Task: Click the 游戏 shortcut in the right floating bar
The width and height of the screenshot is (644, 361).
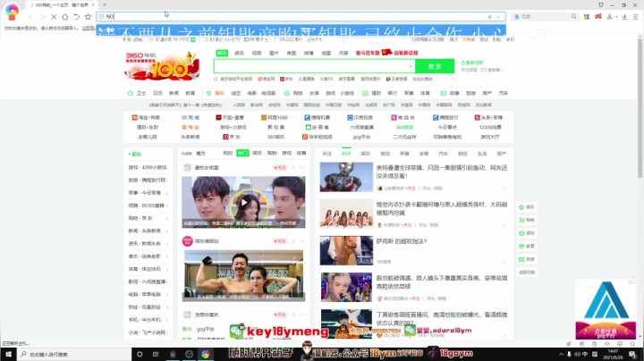Action: pyautogui.click(x=527, y=233)
